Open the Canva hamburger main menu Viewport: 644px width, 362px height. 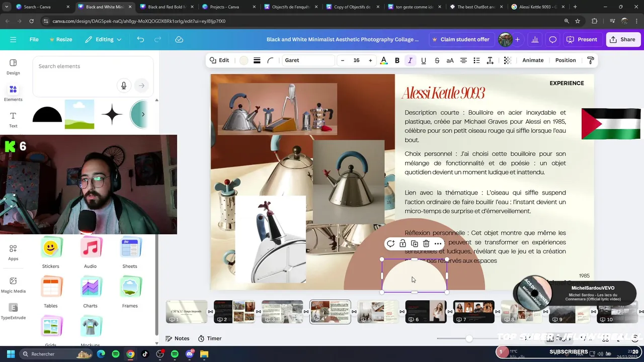[13, 39]
